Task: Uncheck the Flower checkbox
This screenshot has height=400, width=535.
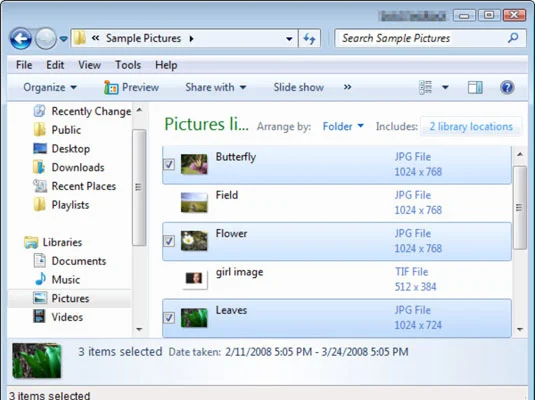Action: pos(169,241)
